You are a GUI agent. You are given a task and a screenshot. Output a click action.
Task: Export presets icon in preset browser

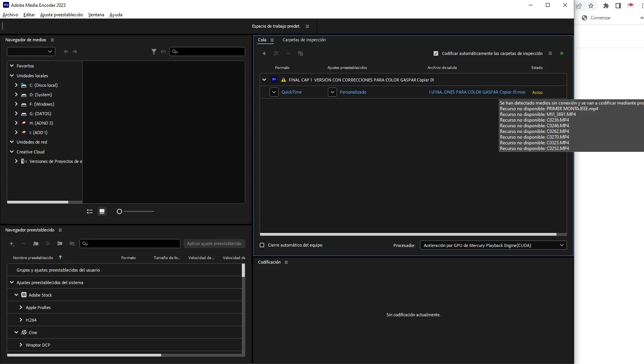tap(72, 244)
